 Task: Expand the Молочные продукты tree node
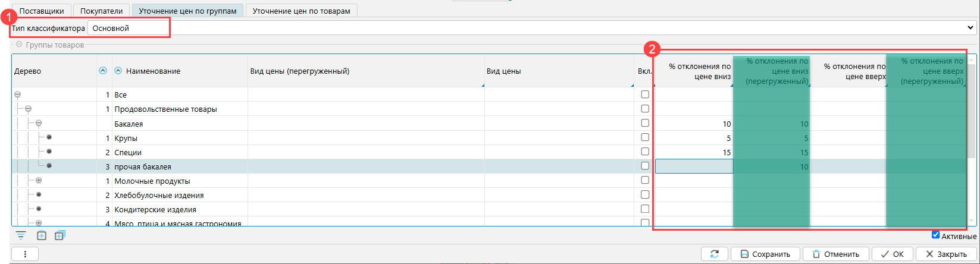point(39,181)
